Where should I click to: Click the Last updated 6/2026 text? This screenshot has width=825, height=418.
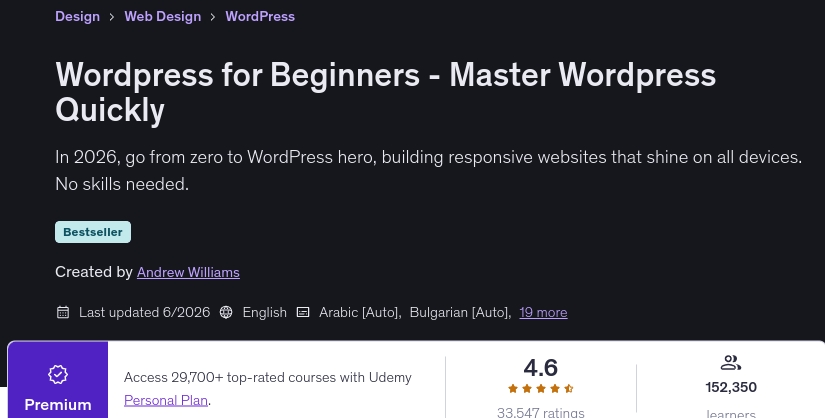(144, 312)
